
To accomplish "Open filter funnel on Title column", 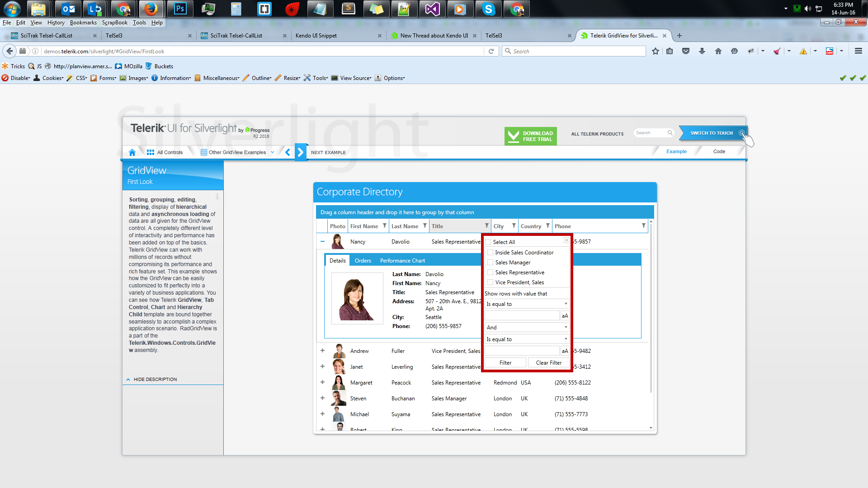I will tap(486, 225).
